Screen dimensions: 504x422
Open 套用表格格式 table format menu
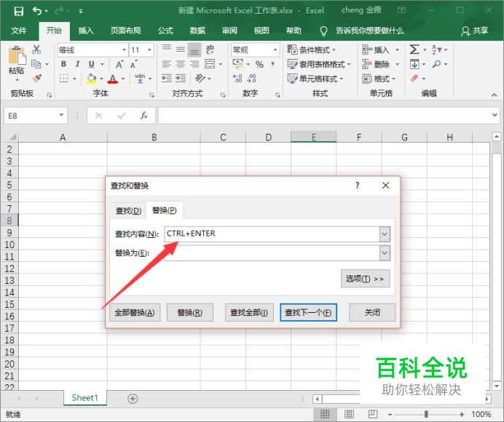coord(319,64)
